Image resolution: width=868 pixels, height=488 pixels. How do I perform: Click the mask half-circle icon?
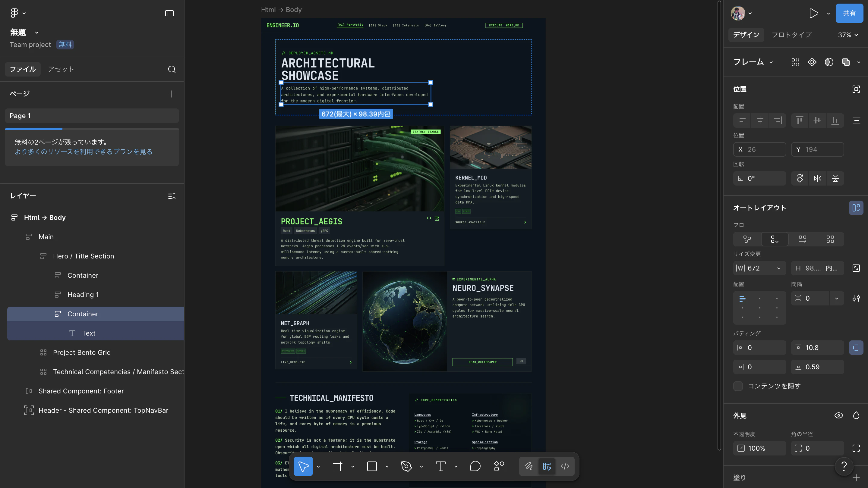(829, 62)
